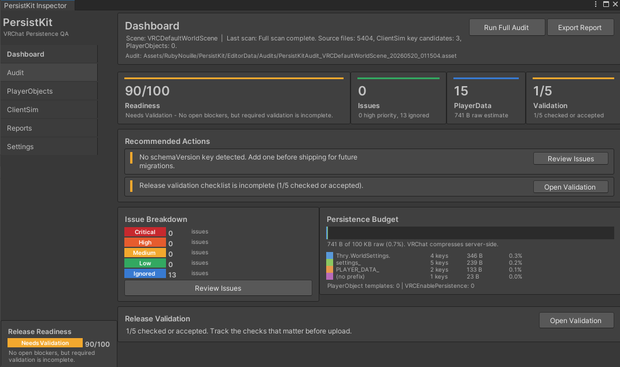620x367 pixels.
Task: Select the blue Thry.WorldSettings color swatch
Action: pos(329,255)
